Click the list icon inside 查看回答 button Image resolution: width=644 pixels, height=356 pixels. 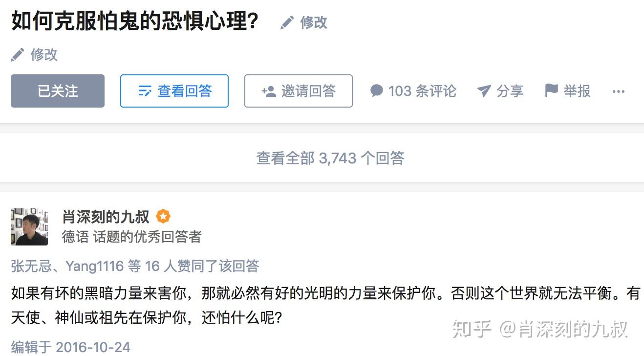click(x=145, y=91)
